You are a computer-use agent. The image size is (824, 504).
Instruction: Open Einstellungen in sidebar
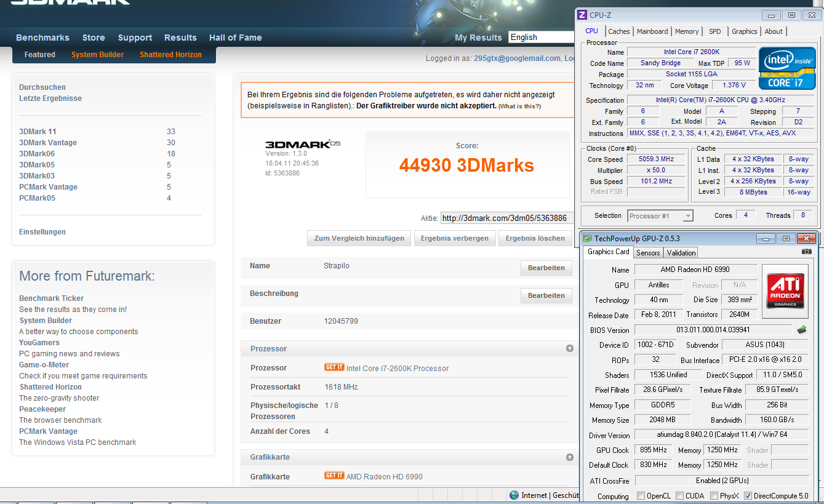coord(42,232)
